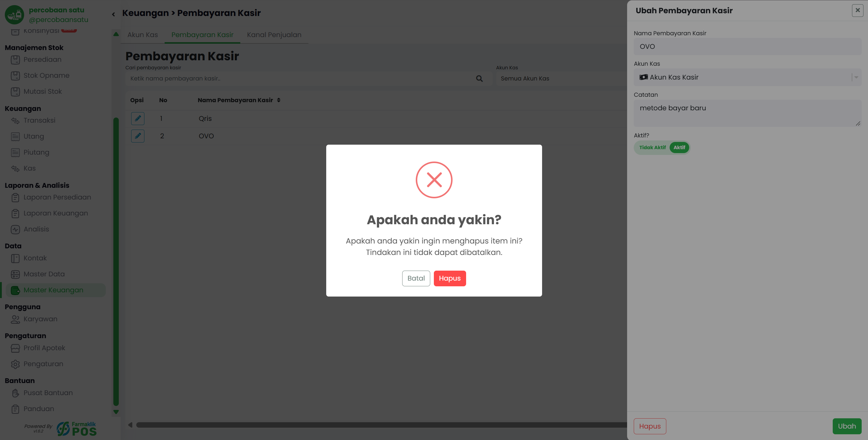Open Karyawan users icon
This screenshot has height=440, width=868.
pyautogui.click(x=15, y=319)
